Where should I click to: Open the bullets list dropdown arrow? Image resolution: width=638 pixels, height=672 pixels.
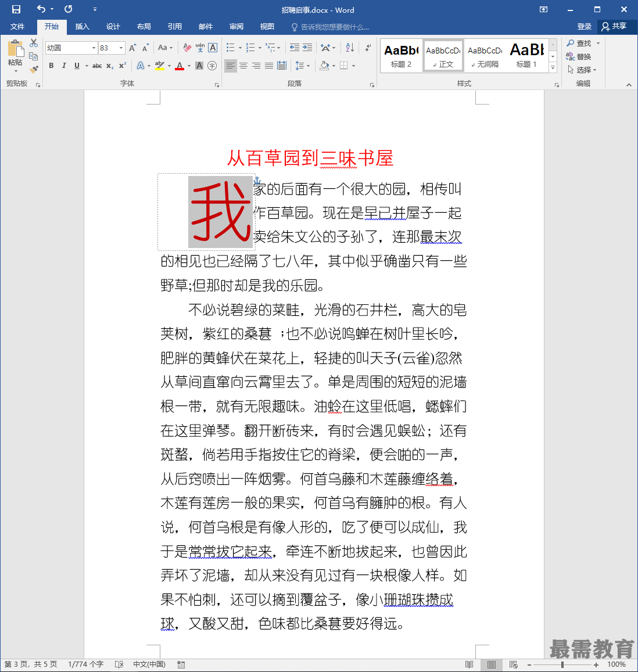pyautogui.click(x=240, y=48)
